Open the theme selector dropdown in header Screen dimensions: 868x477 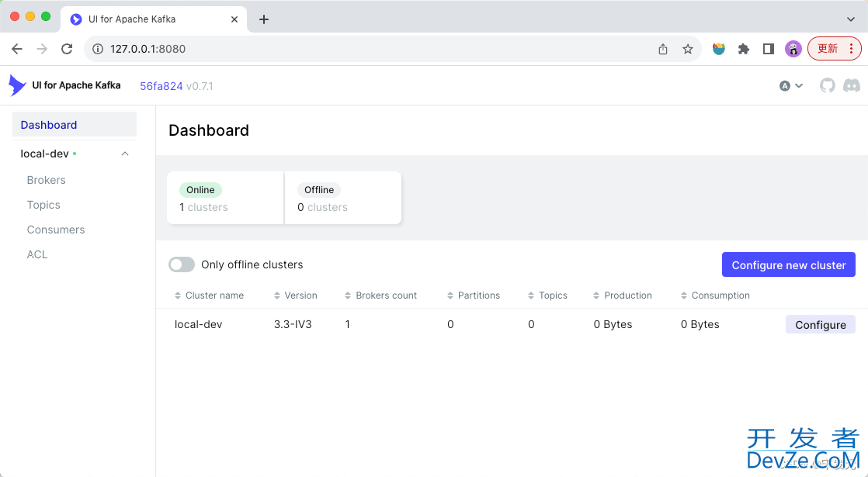[791, 85]
